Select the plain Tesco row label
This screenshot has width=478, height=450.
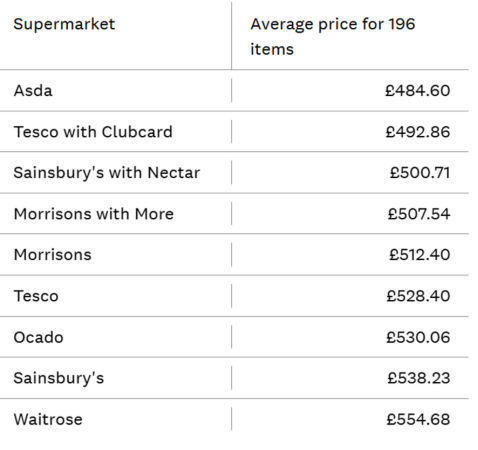tap(36, 296)
